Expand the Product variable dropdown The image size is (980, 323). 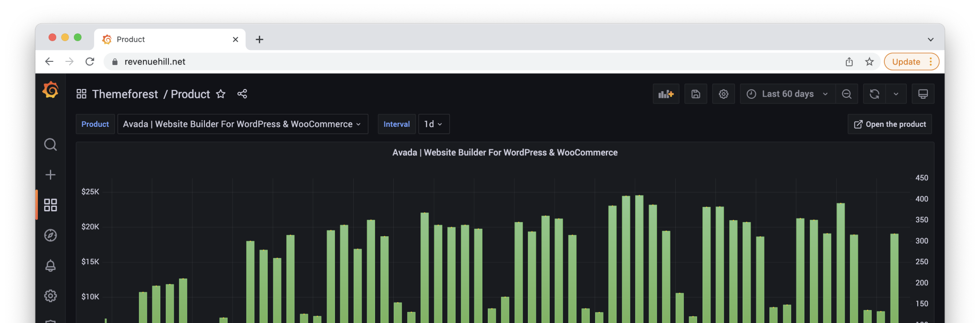242,124
